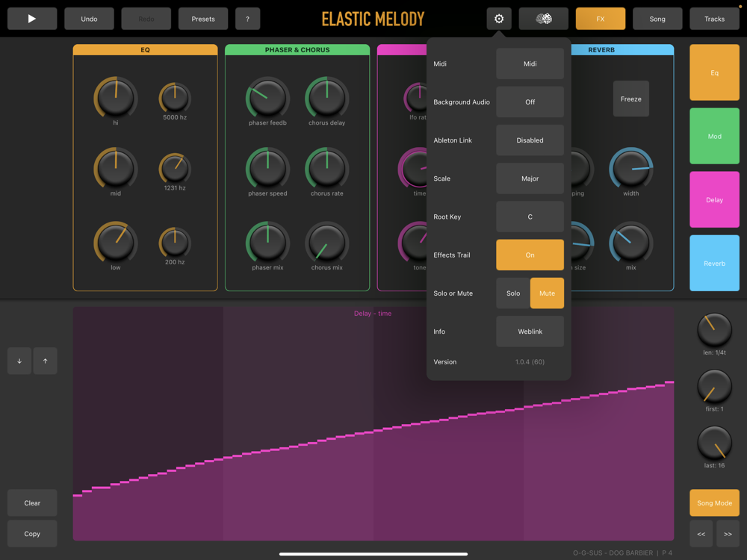Adjust the phaser feedb knob

(267, 97)
